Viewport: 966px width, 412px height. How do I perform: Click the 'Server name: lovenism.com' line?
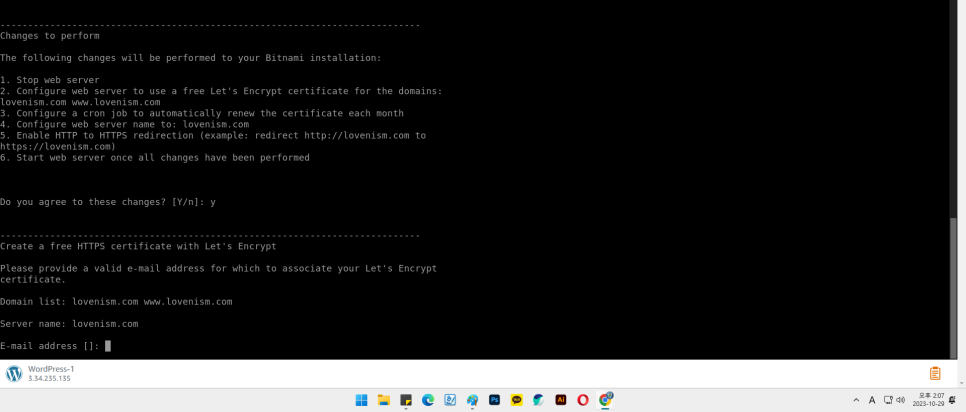pyautogui.click(x=69, y=324)
